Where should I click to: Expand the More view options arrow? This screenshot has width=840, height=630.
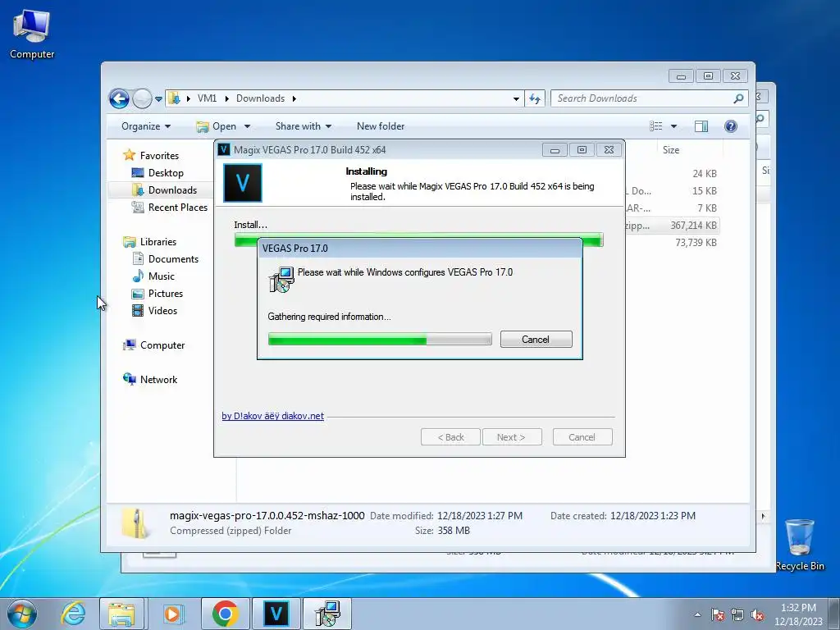pos(674,126)
